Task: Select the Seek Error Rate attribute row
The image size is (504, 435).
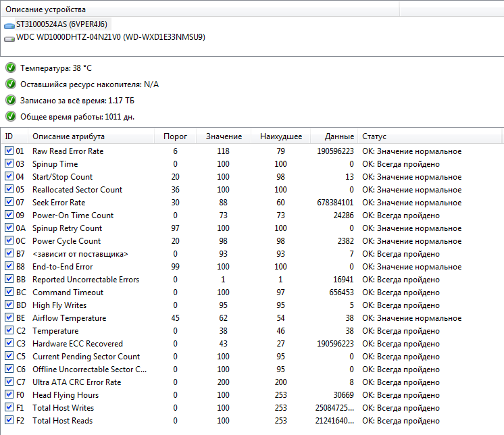Action: (59, 203)
